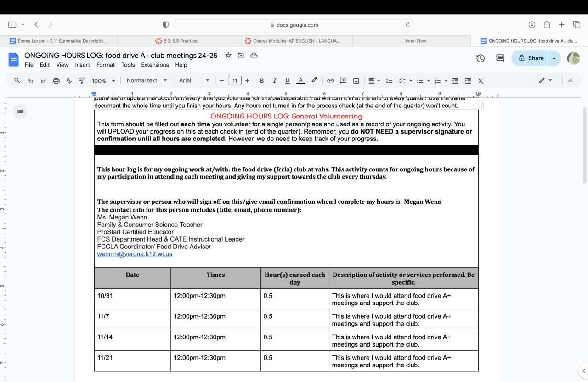Open the comments panel icon
Screen dimensions: 588x382
coord(500,58)
